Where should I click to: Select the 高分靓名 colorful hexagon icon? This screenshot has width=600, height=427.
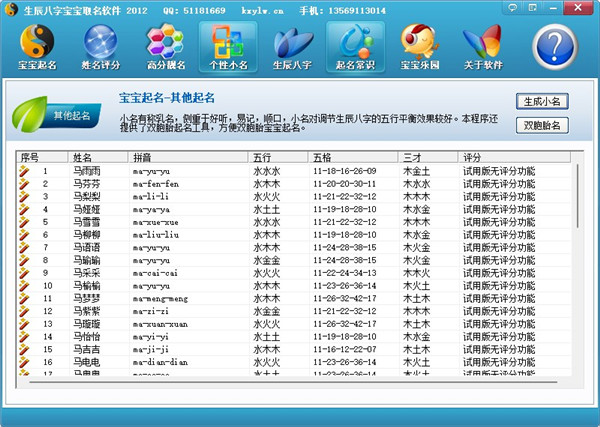click(x=164, y=47)
